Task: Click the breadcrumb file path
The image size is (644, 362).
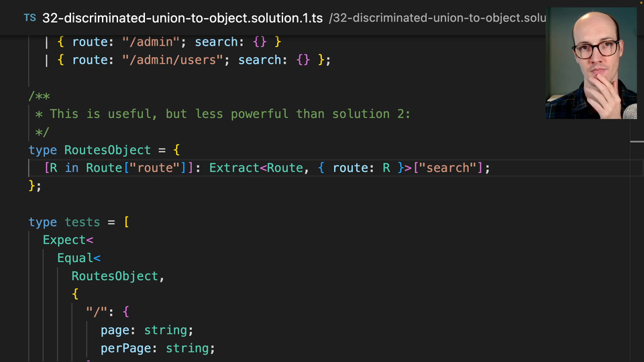Action: [437, 18]
